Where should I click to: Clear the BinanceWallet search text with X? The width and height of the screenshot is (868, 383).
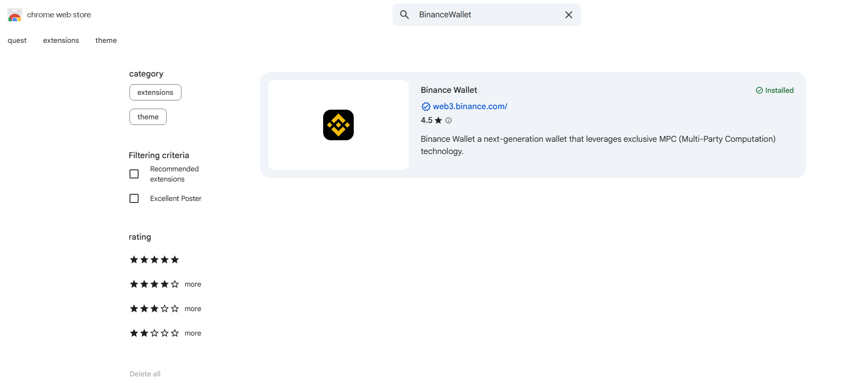coord(569,15)
